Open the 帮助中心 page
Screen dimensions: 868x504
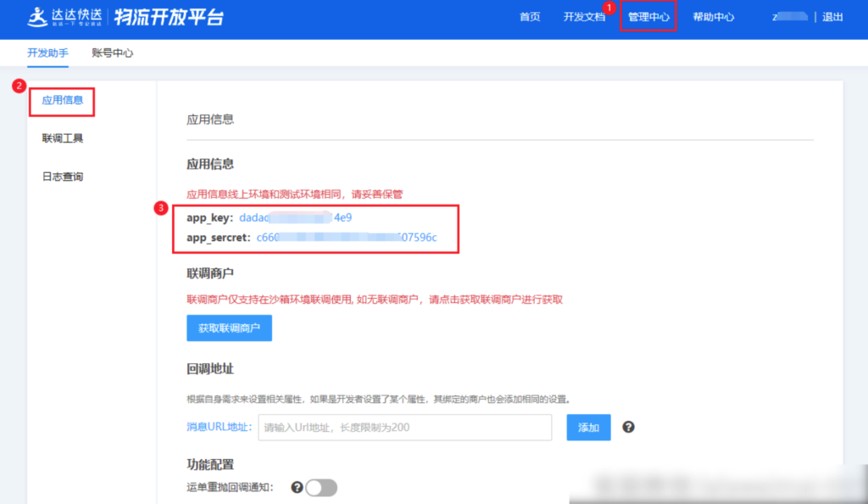(714, 17)
